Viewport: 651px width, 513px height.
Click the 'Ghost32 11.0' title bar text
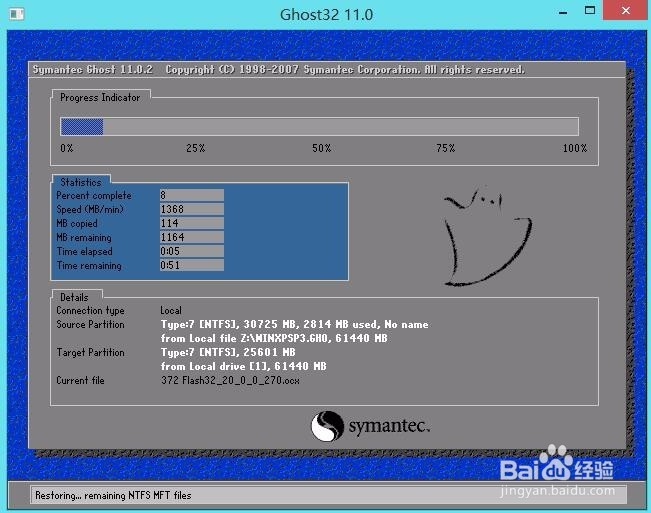326,15
